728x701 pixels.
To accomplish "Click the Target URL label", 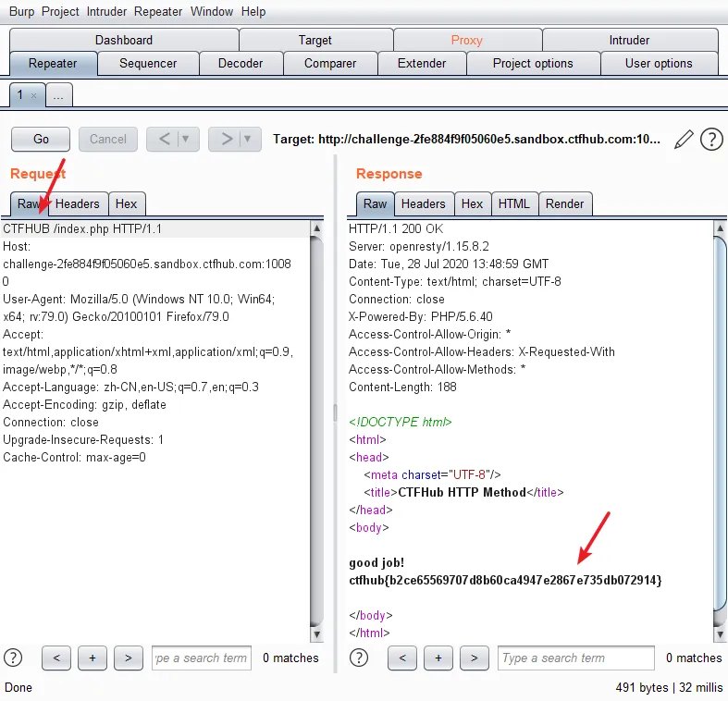I will [466, 140].
